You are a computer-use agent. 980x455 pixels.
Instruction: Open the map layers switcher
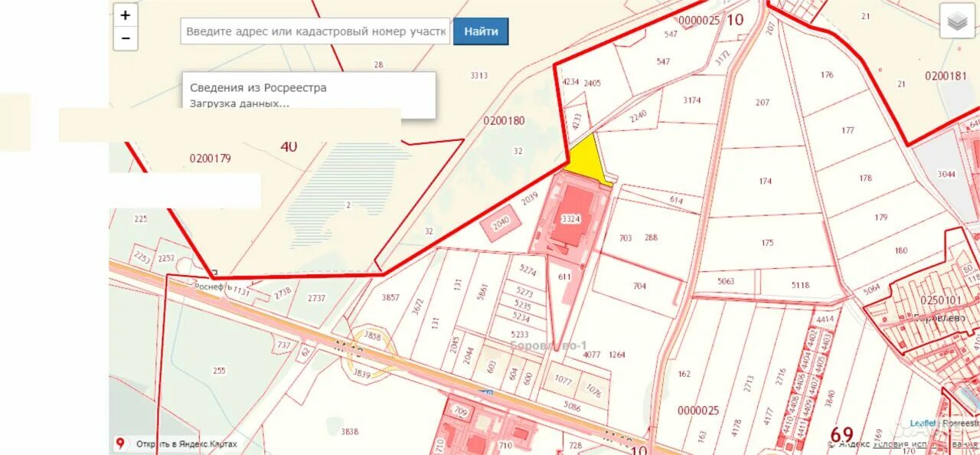click(x=957, y=22)
